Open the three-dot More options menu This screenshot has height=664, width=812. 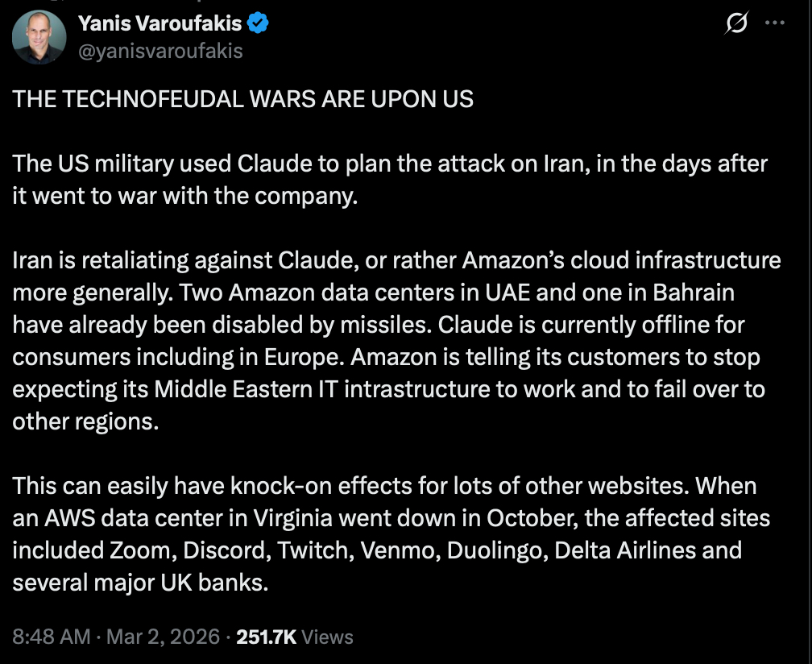pos(774,23)
